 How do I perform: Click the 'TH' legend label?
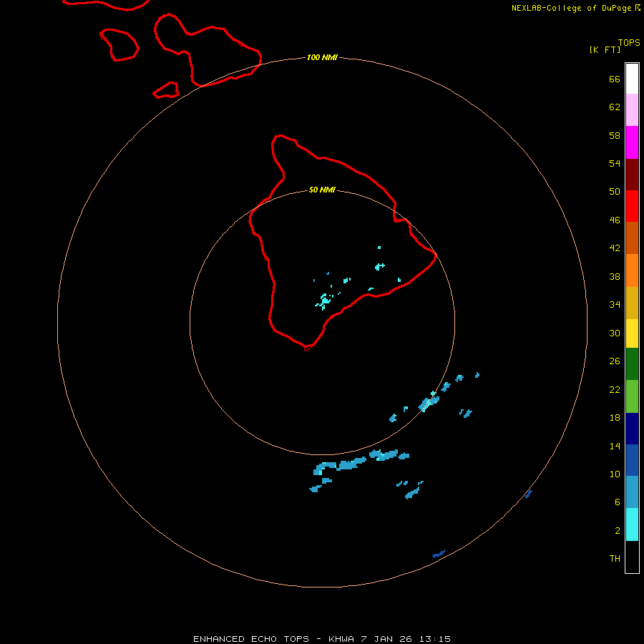pos(615,559)
